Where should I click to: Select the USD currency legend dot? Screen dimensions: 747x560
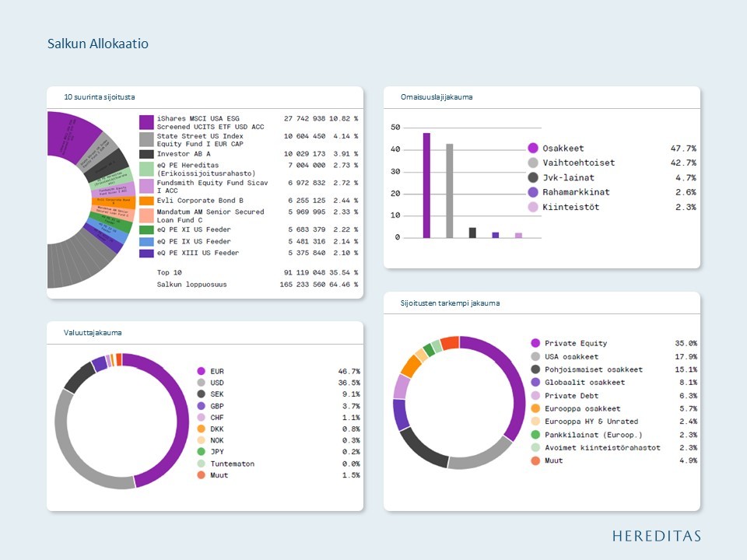coord(201,383)
